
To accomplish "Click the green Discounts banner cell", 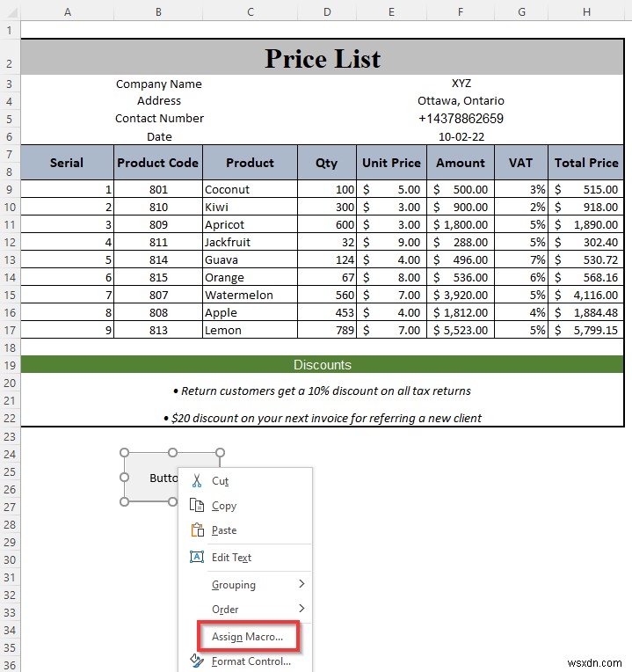I will (322, 365).
